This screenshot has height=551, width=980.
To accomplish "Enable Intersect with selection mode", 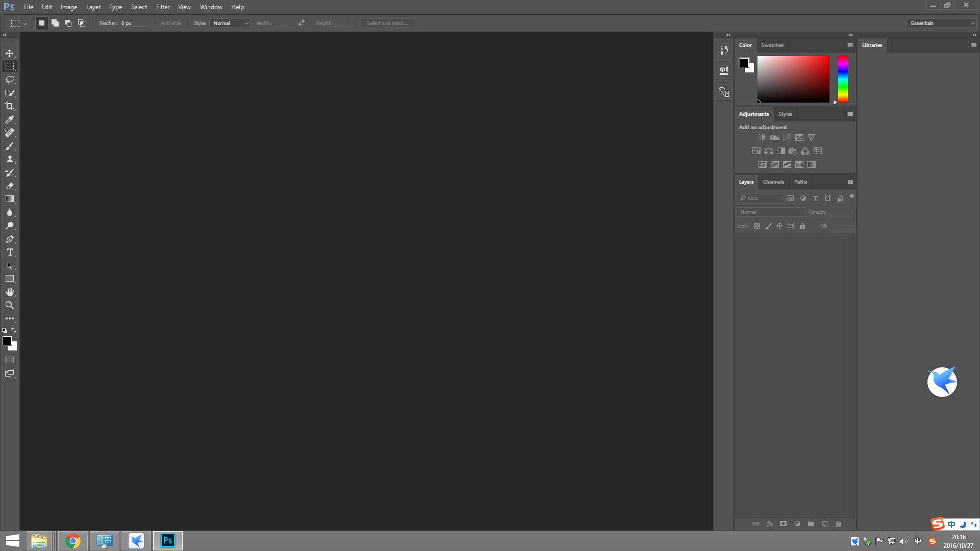I will tap(82, 23).
